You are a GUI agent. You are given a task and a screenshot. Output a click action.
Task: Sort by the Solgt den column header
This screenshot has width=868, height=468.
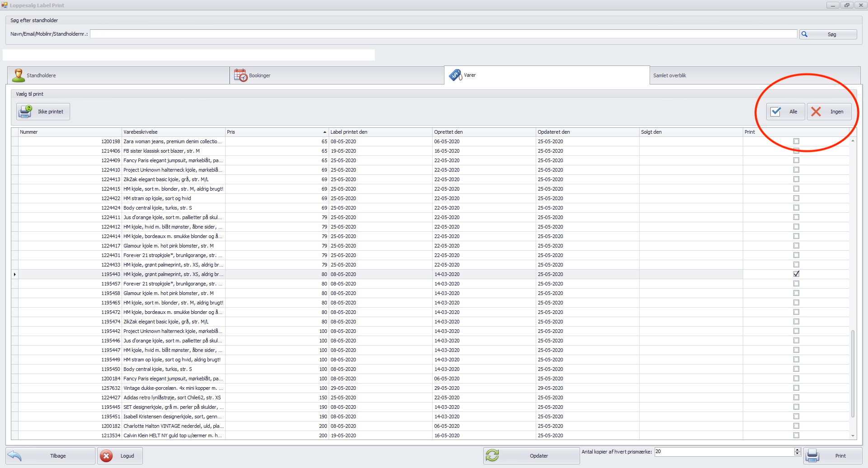coord(691,132)
